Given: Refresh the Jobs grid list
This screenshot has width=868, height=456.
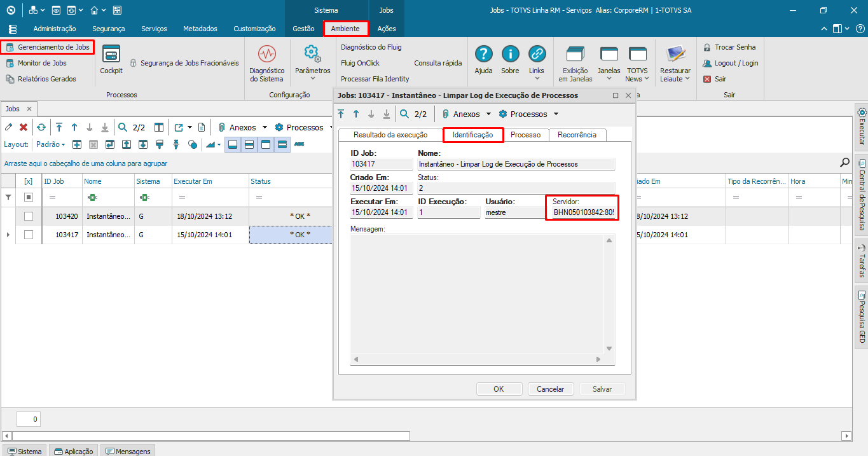Looking at the screenshot, I should click(41, 127).
